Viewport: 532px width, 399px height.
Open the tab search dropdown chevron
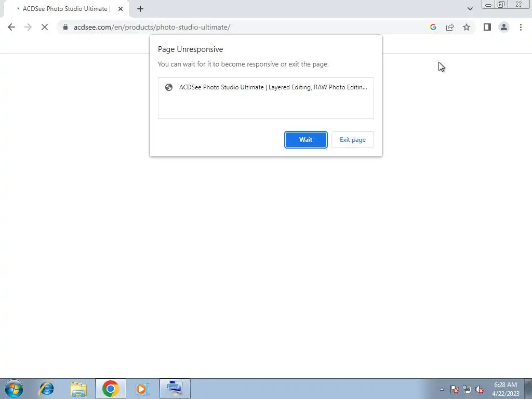(470, 9)
